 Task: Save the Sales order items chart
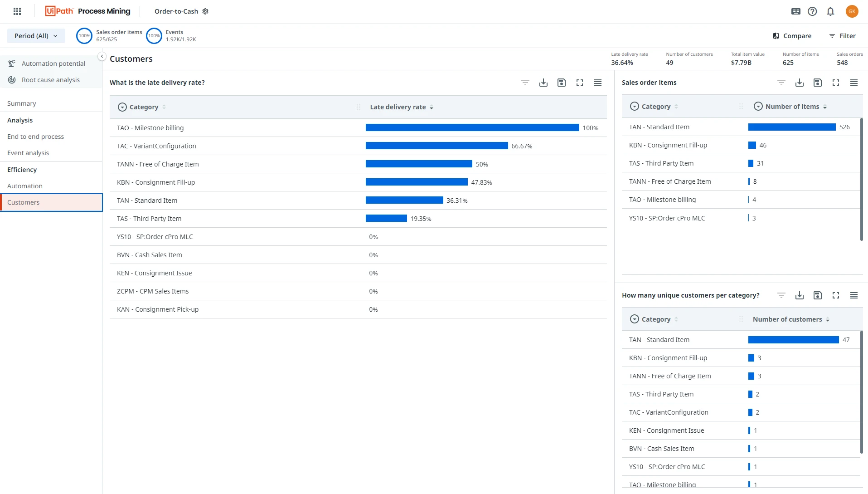coord(818,83)
